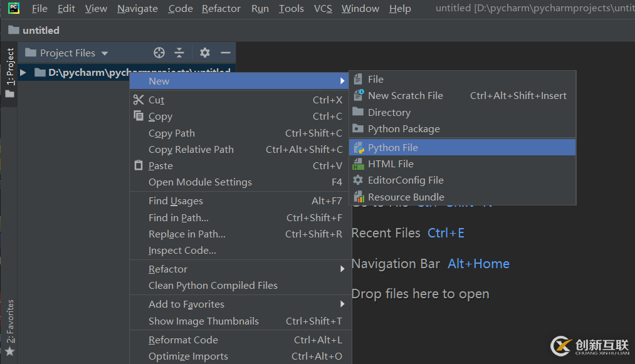Select the Python File icon in submenu
The image size is (635, 364).
tap(359, 148)
